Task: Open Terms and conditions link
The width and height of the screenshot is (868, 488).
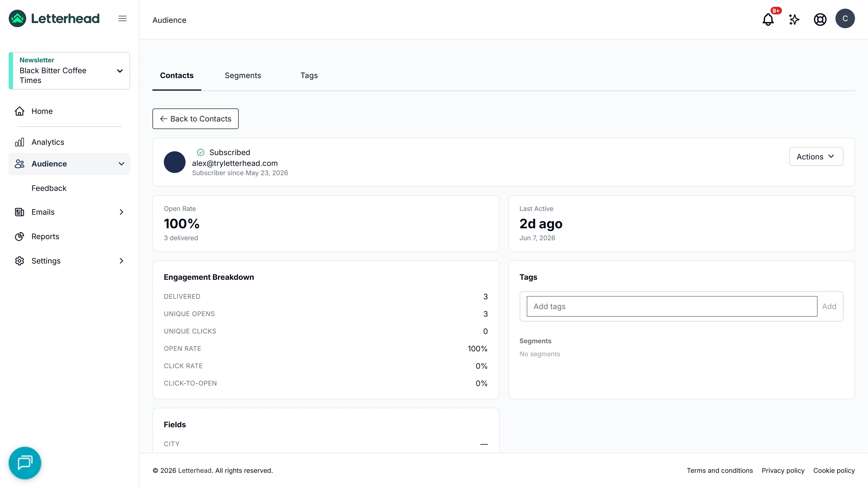Action: click(x=720, y=470)
